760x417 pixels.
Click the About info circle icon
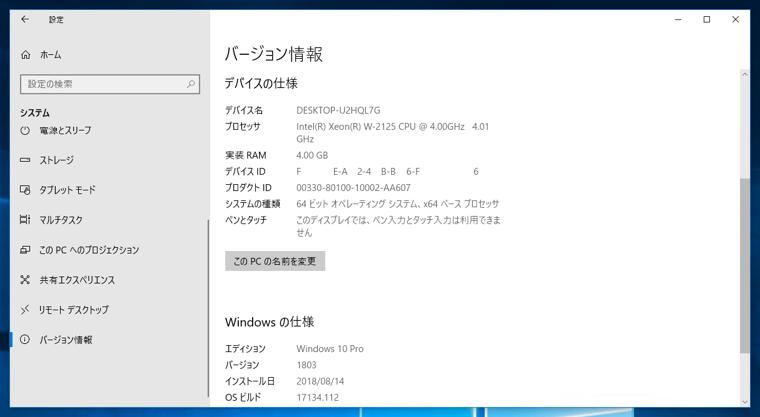(x=25, y=339)
